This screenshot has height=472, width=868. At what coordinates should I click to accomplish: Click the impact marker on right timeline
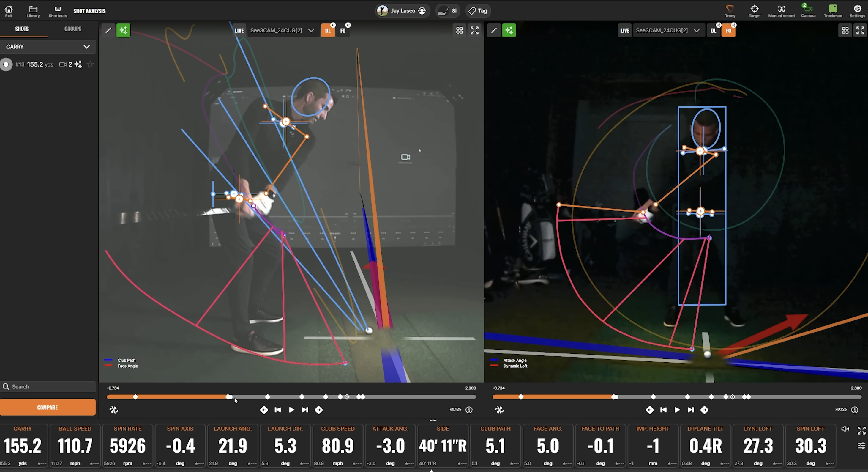coord(733,397)
